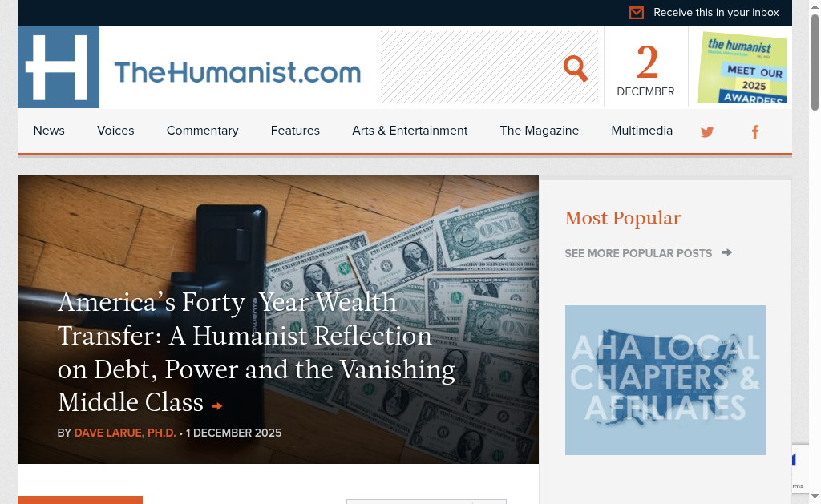Open the Voices section
The height and width of the screenshot is (504, 821).
point(115,131)
